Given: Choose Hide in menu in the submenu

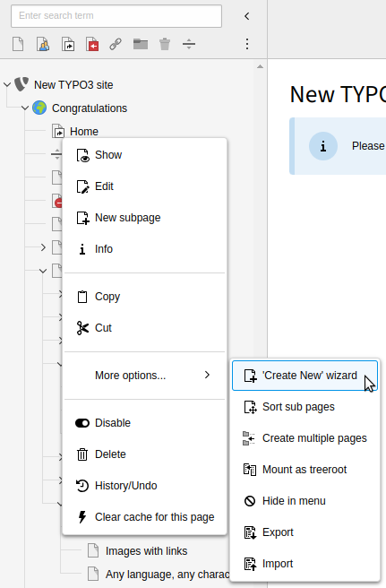Looking at the screenshot, I should (x=305, y=501).
